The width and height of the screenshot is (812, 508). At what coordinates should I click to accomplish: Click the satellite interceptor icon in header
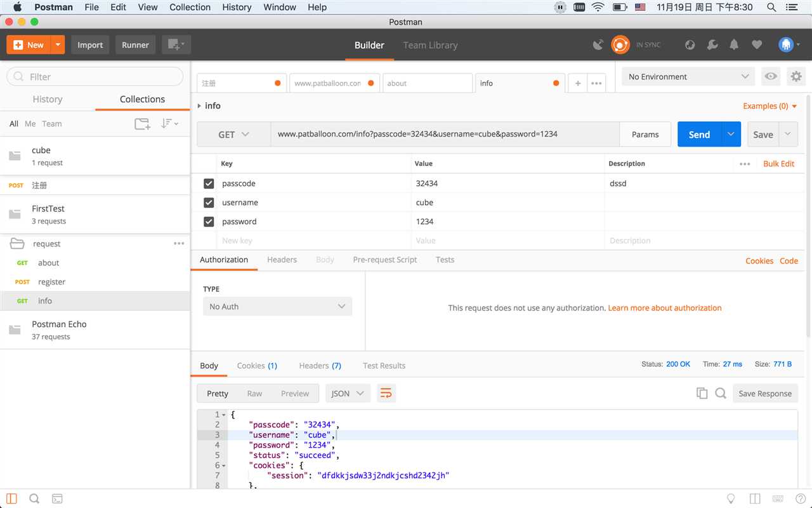click(x=598, y=44)
